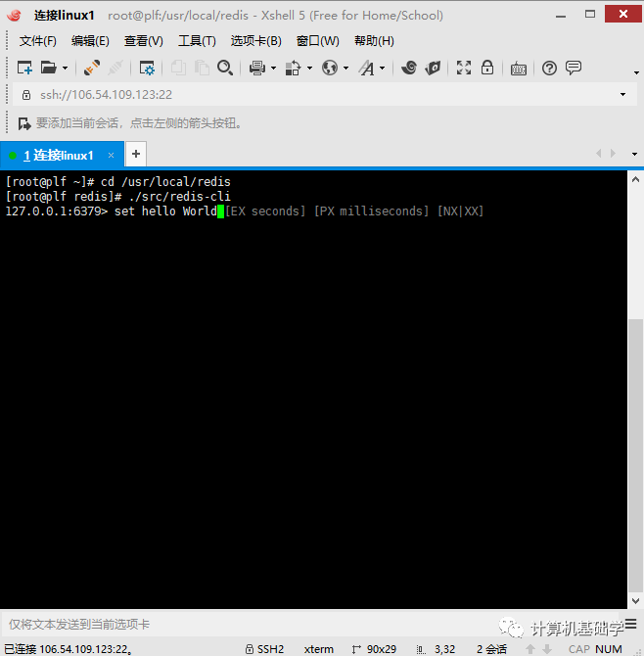Click the Print icon
This screenshot has width=644, height=656.
coord(257,68)
